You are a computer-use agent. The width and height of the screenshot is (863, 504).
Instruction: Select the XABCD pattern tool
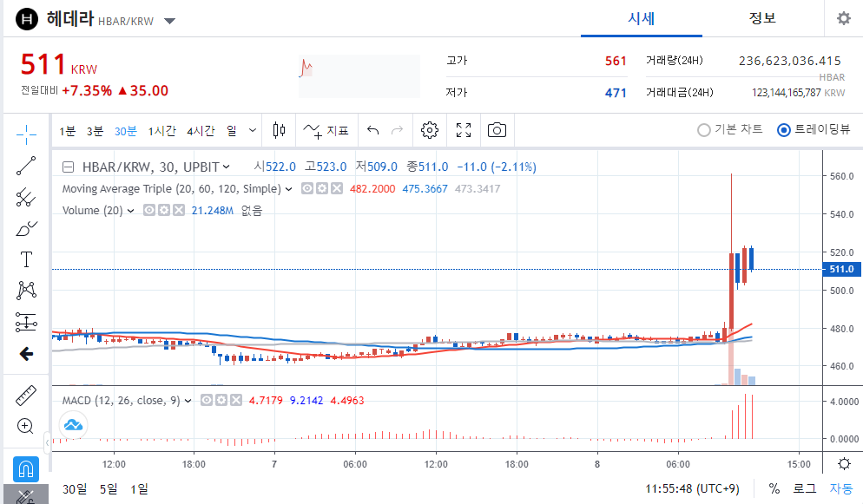26,291
